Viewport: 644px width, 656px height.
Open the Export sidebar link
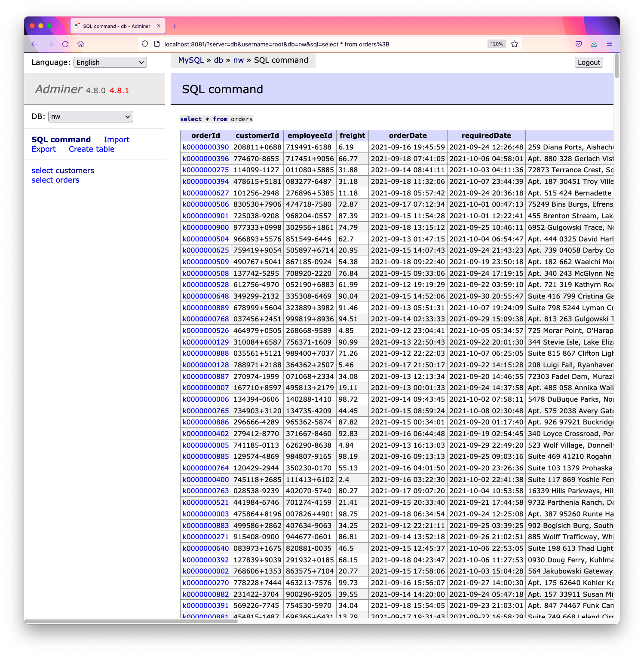pyautogui.click(x=44, y=149)
